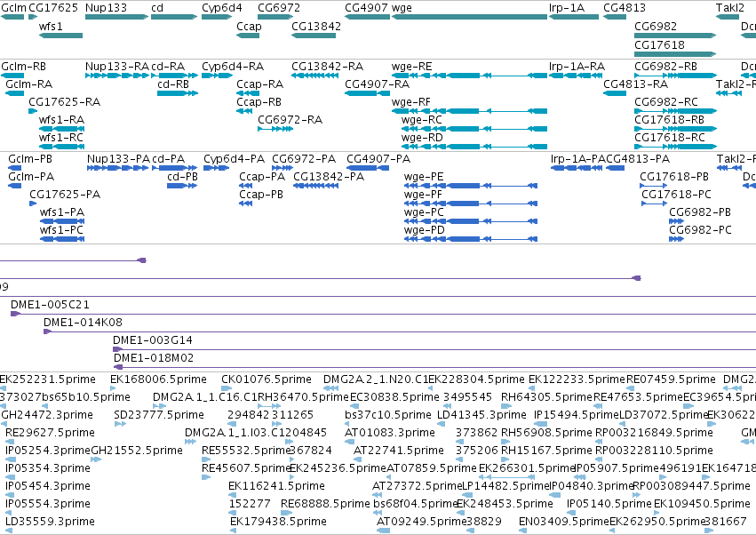
Task: Select the Nup133-PA protein label
Action: [x=118, y=159]
